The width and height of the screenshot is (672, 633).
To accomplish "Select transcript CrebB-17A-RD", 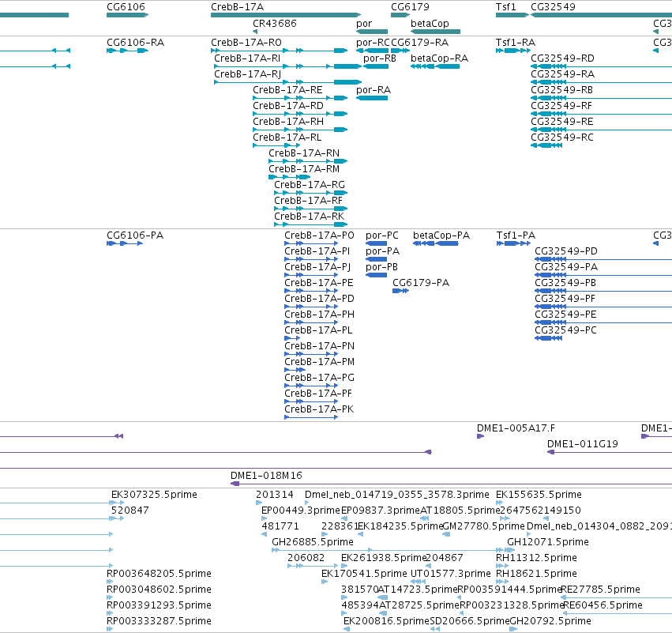I will pos(288,106).
